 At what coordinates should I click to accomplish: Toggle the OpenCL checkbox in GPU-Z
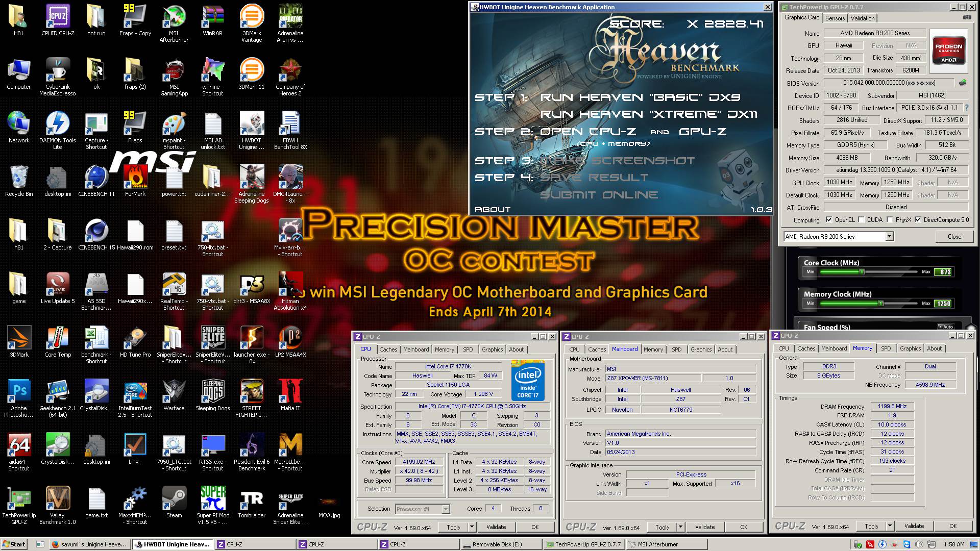(x=829, y=220)
